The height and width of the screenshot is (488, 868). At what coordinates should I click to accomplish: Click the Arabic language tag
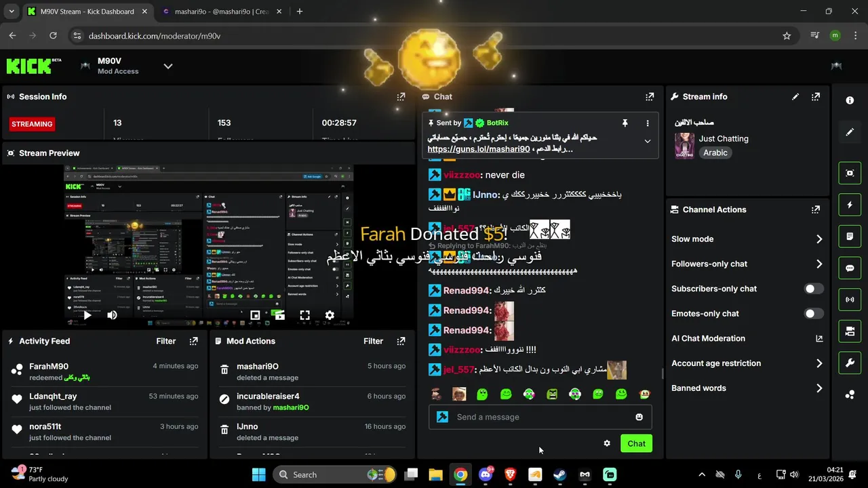[715, 153]
